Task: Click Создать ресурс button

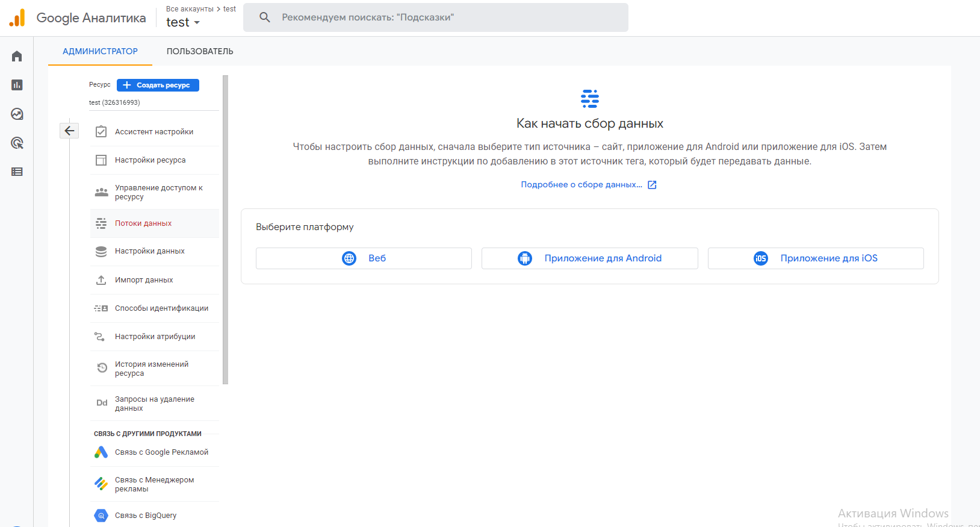Action: [x=158, y=85]
